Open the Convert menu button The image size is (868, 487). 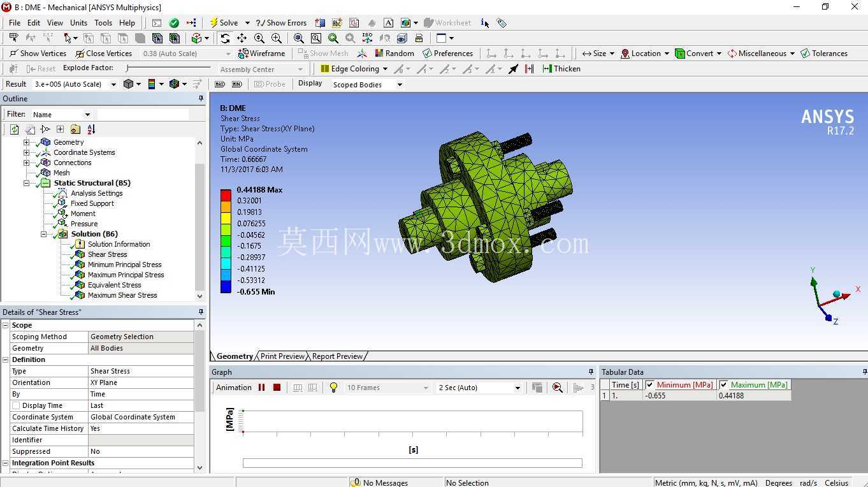point(698,54)
